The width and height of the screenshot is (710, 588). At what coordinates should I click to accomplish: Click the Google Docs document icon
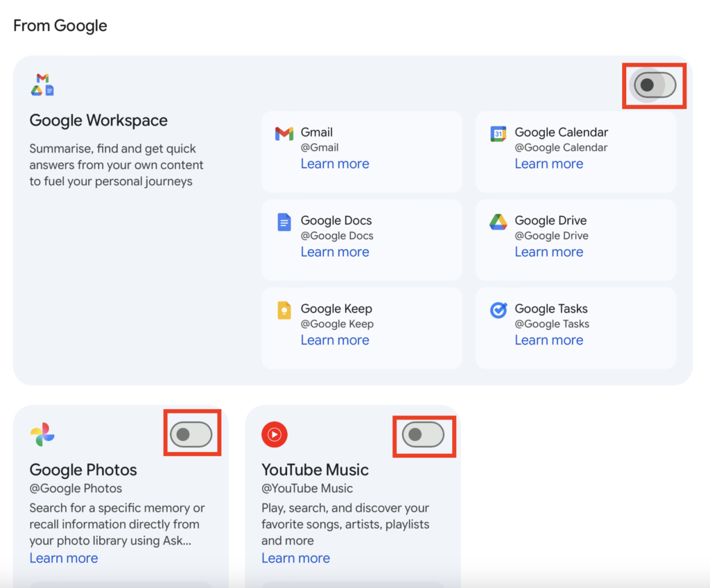coord(284,222)
